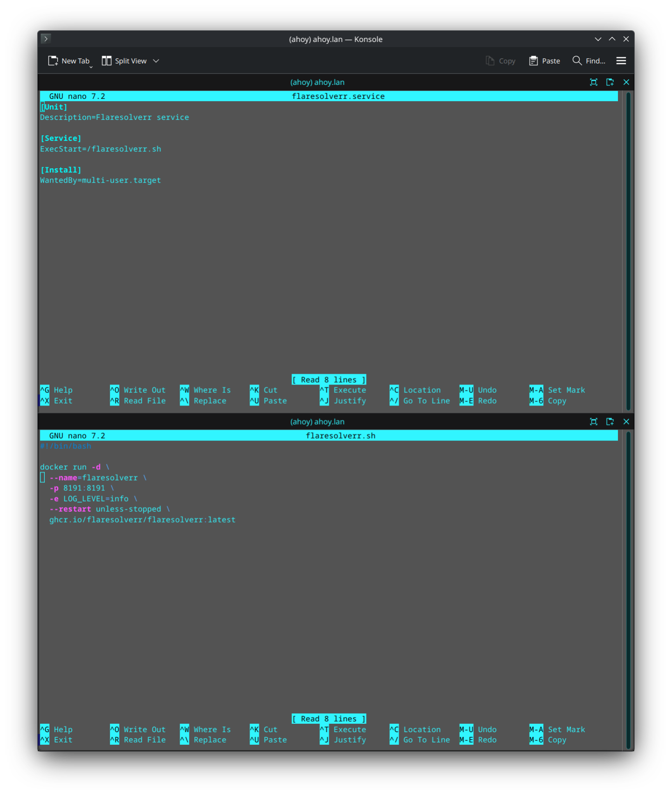Screen dimensions: 672x796
Task: Open the small dropdown arrow under New Tab
Action: click(91, 67)
